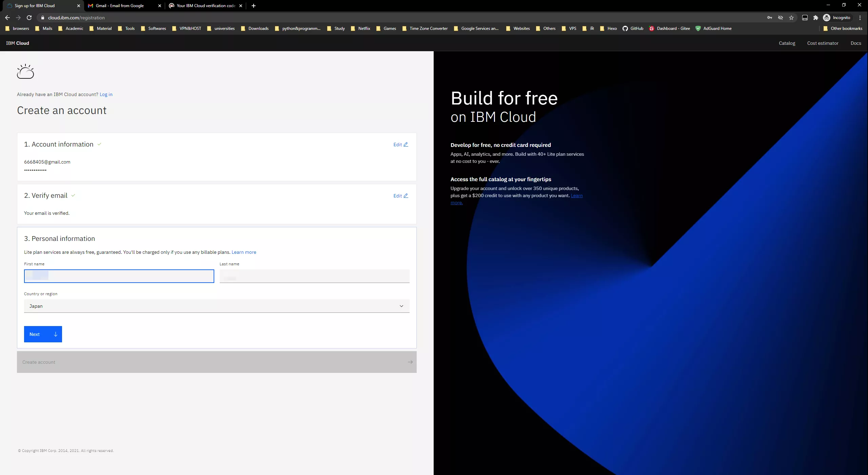Click the Incognito profile badge
This screenshot has width=868, height=475.
[837, 18]
